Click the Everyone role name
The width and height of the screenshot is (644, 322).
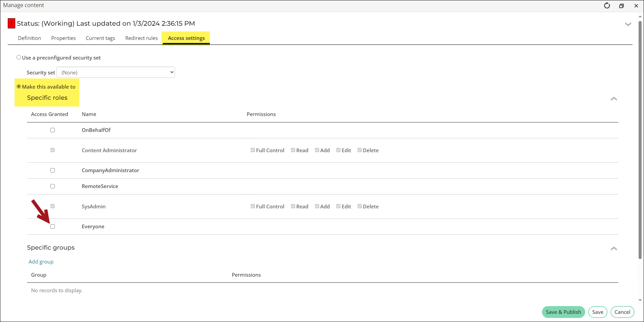pyautogui.click(x=93, y=227)
